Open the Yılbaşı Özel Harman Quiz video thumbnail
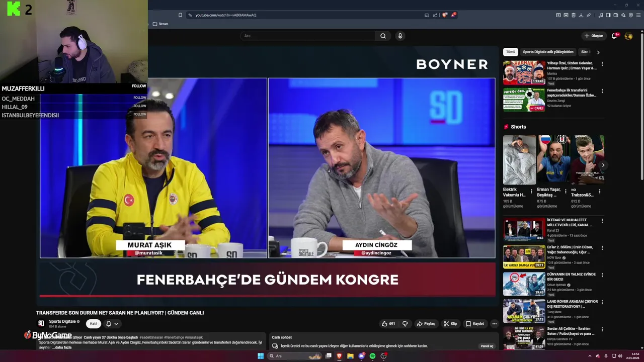 coord(524,73)
